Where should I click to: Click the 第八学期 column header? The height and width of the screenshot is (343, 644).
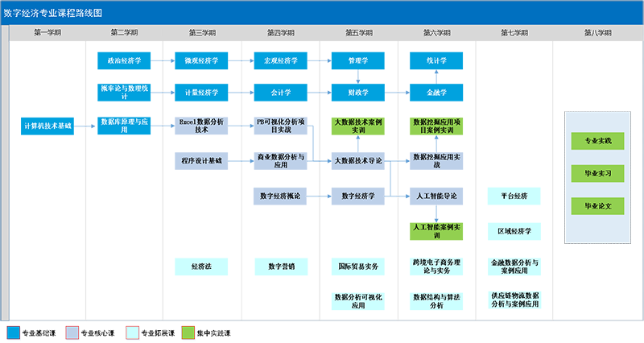(x=597, y=32)
